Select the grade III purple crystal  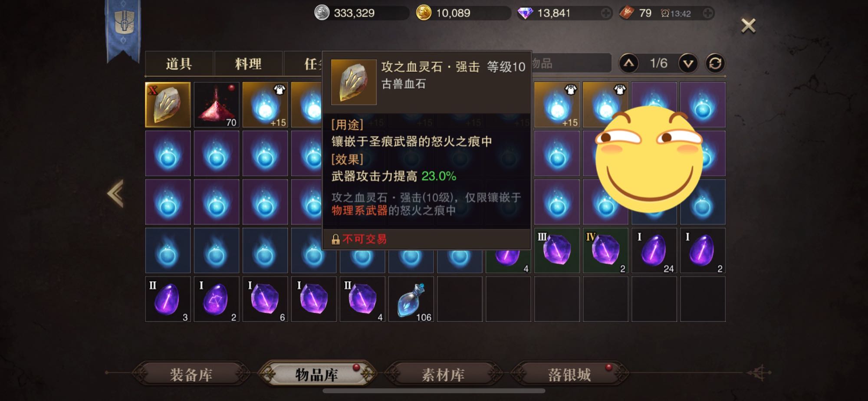coord(556,250)
